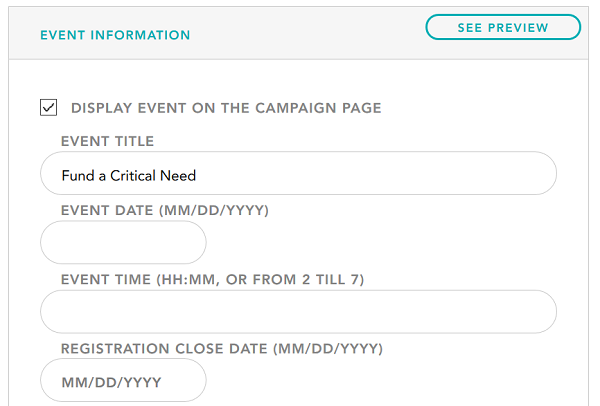Focus the Event Title input field

pos(298,173)
